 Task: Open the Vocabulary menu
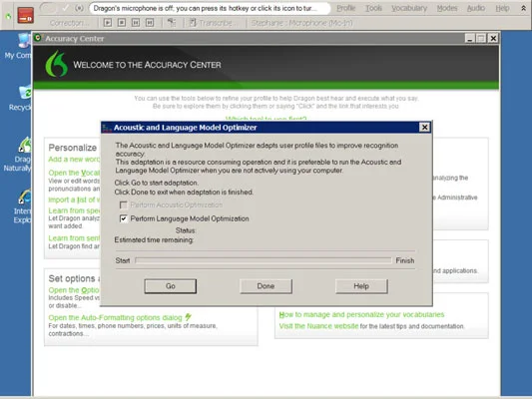(409, 8)
